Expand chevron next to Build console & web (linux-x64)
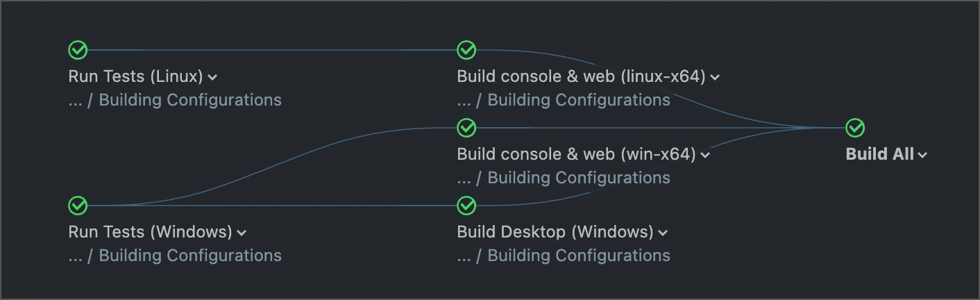 tap(715, 77)
